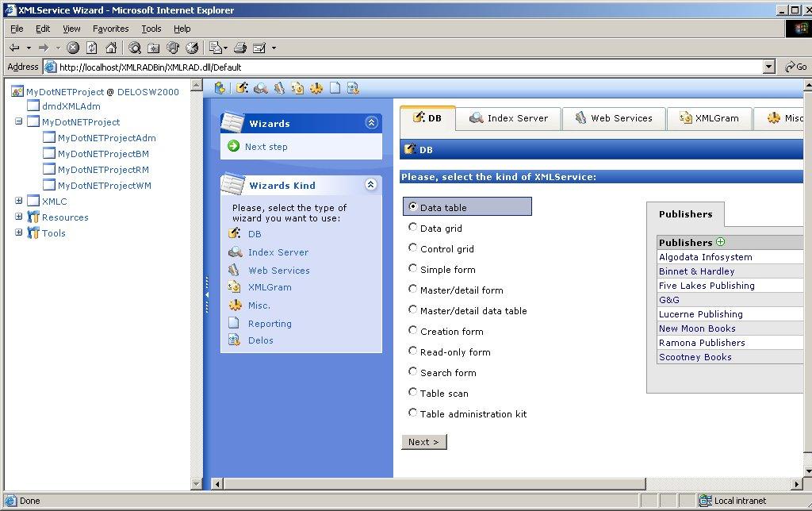Click the browser Print icon
The image size is (812, 511).
(x=240, y=48)
